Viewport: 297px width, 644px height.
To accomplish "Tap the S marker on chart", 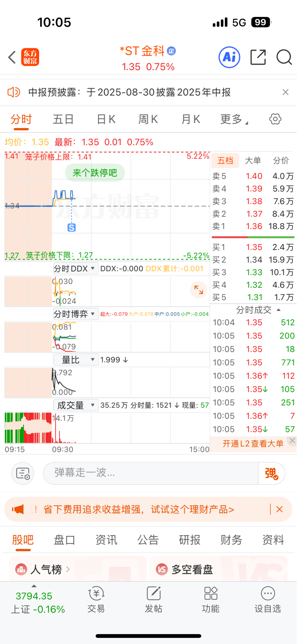I will [71, 227].
